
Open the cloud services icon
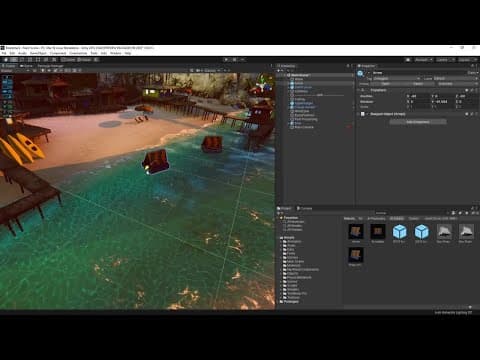click(408, 60)
